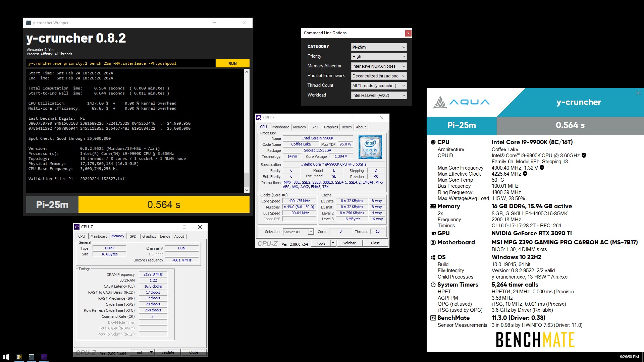
Task: Click the Motherboard section icon in BenchMate panel
Action: 433,242
